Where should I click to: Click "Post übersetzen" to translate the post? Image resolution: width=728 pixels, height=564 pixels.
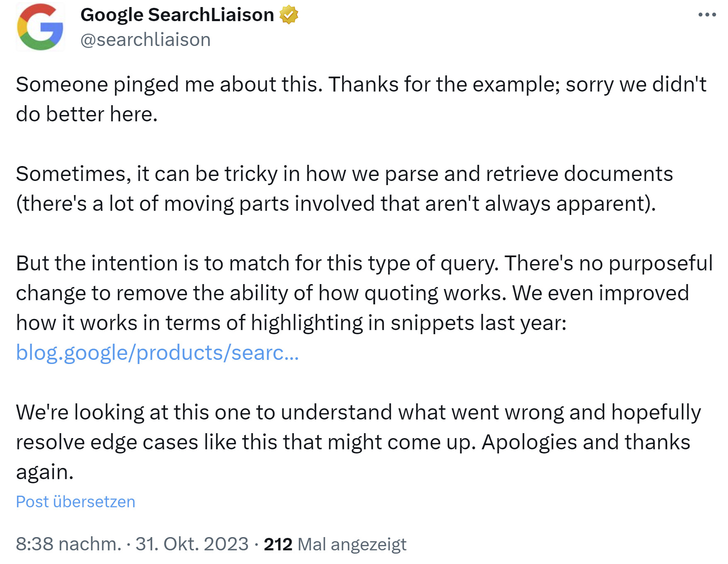75,501
